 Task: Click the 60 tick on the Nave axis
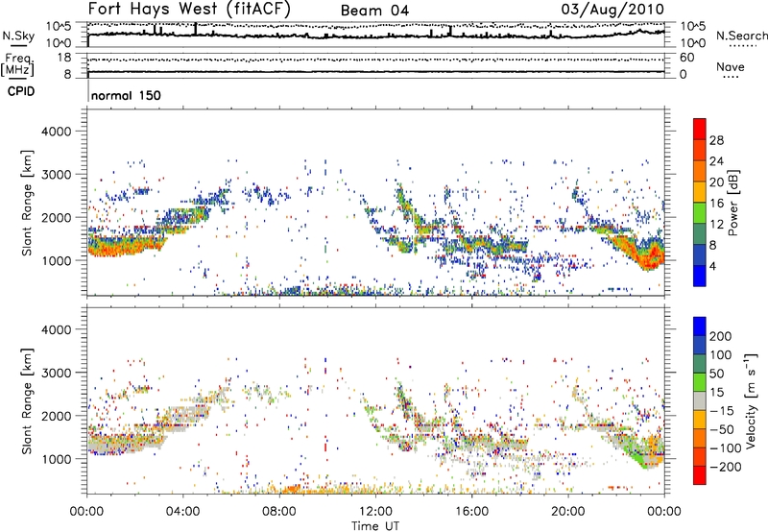coord(686,58)
